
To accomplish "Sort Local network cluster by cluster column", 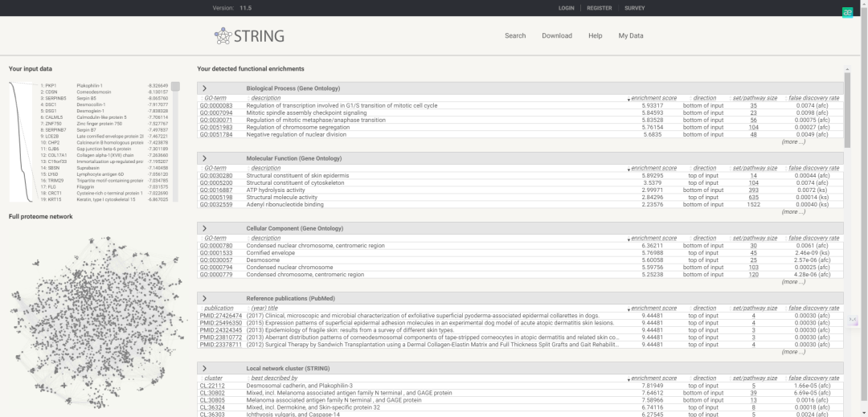I will coord(213,378).
